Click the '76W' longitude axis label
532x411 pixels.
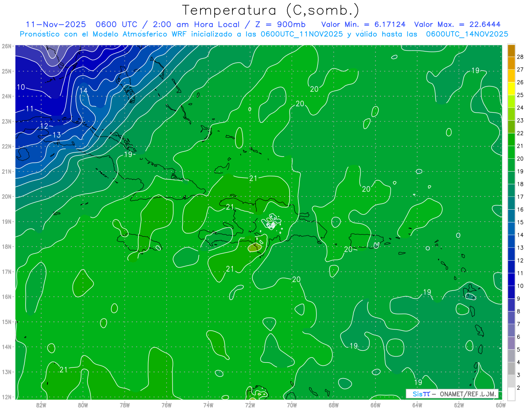click(x=167, y=405)
